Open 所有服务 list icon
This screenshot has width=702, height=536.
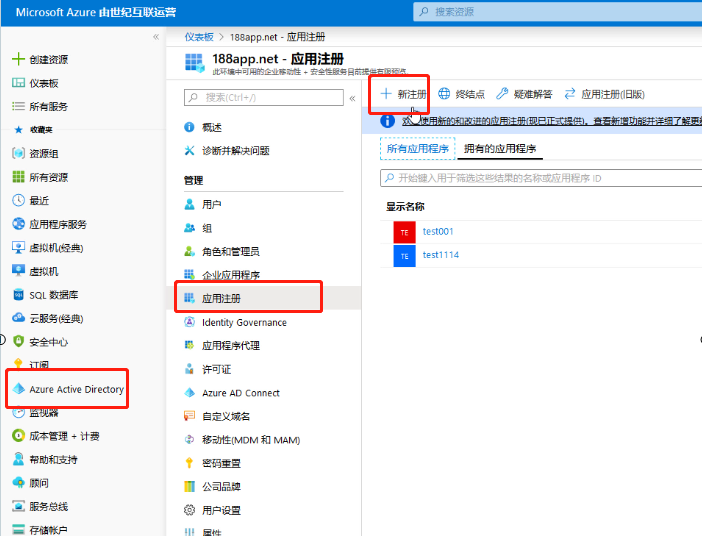18,107
